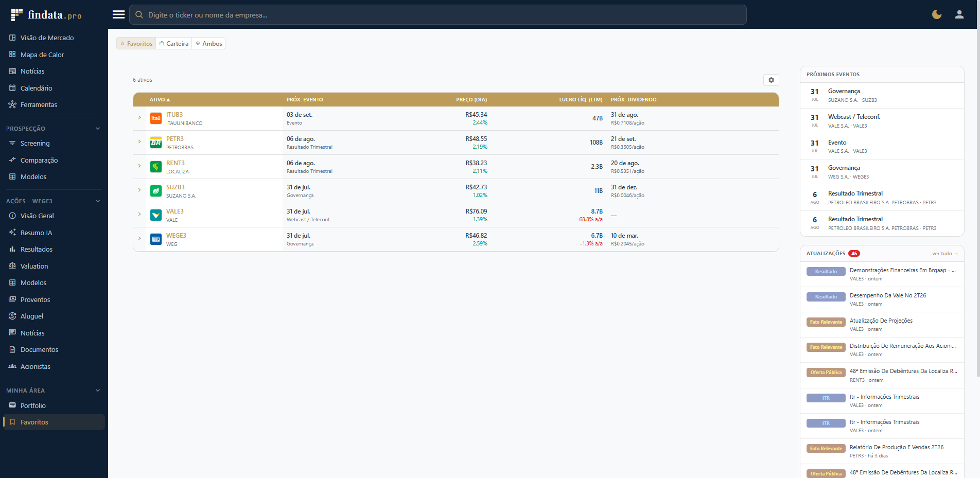Click the Localiza logo in RENT3 row
This screenshot has height=478, width=980.
coord(156,167)
